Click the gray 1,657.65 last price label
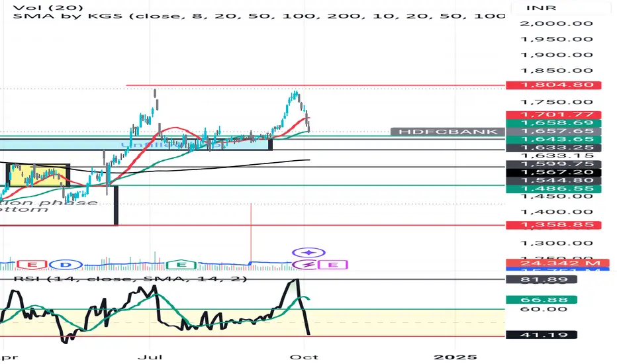The height and width of the screenshot is (364, 617). coord(553,132)
